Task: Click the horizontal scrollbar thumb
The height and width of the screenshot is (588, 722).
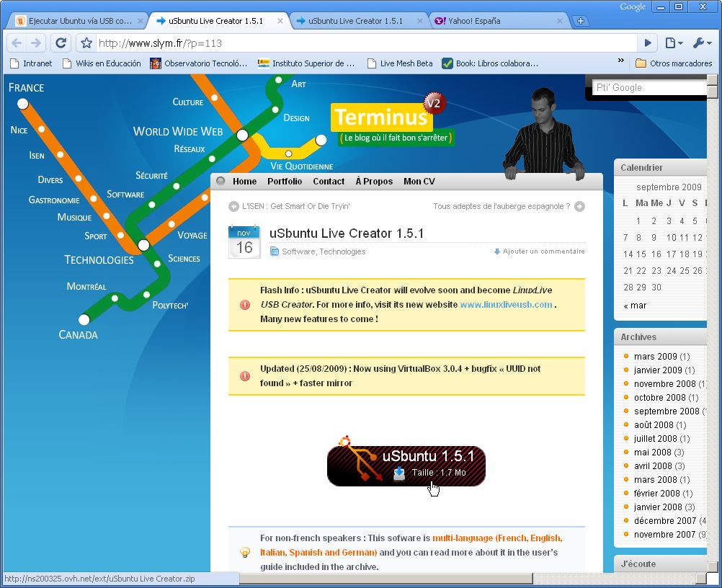Action: point(386,578)
